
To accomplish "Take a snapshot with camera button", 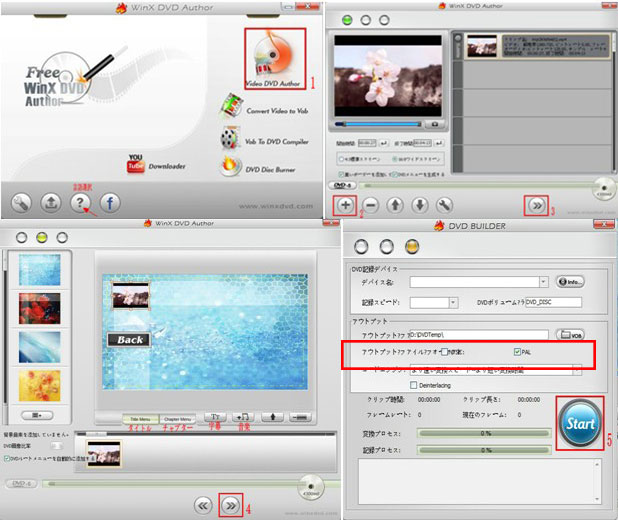I will click(x=435, y=124).
